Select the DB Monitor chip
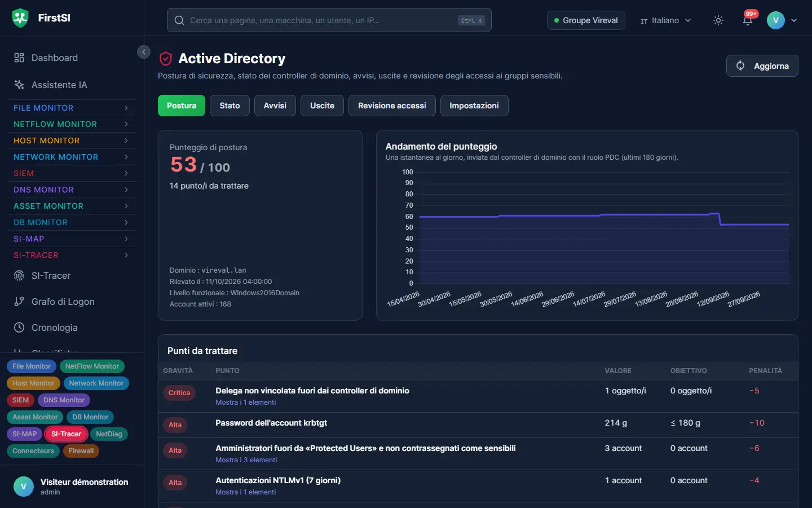The height and width of the screenshot is (508, 812). (90, 417)
